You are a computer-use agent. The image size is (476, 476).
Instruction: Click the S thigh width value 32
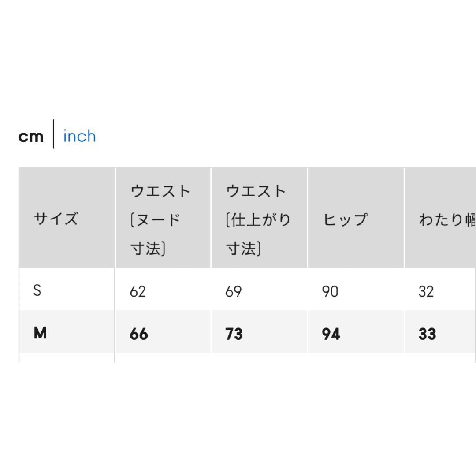pyautogui.click(x=426, y=291)
